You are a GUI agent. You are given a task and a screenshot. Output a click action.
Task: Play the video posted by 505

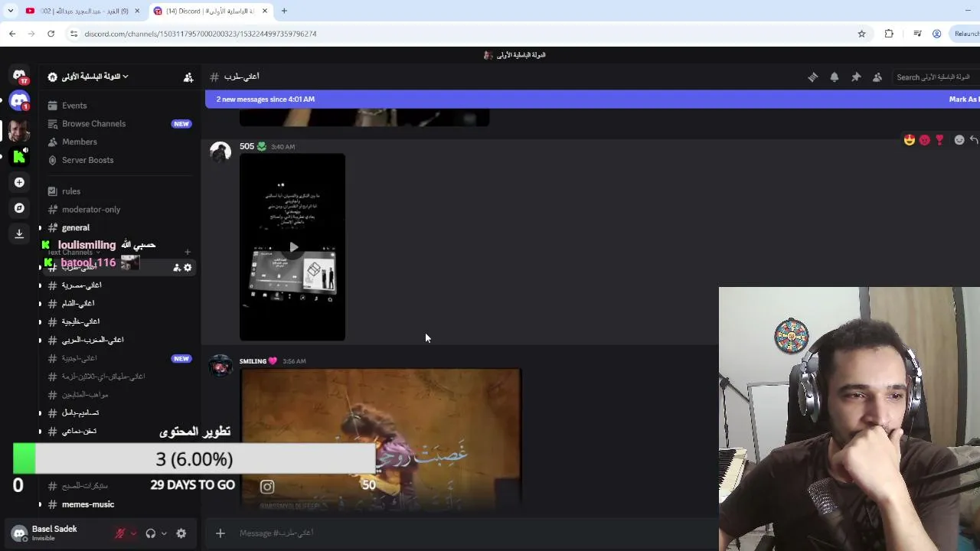tap(292, 247)
